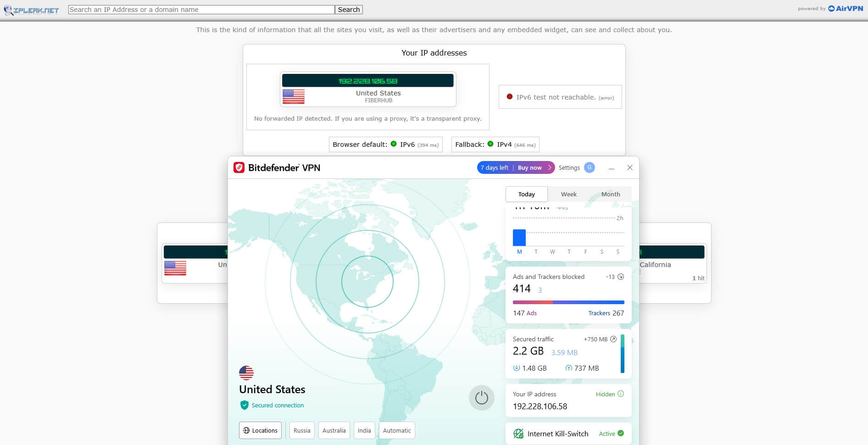The height and width of the screenshot is (445, 868).
Task: Open the Hidden IP info icon
Action: pos(621,394)
